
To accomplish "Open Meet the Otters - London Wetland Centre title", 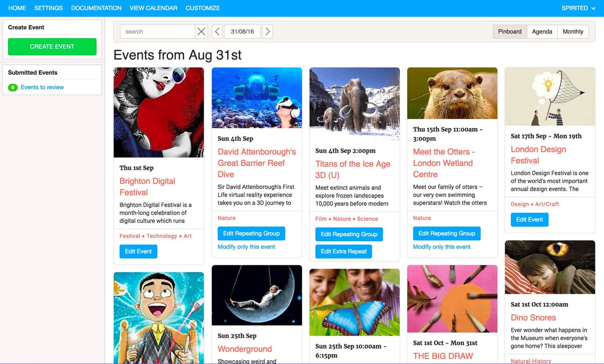I will click(444, 163).
